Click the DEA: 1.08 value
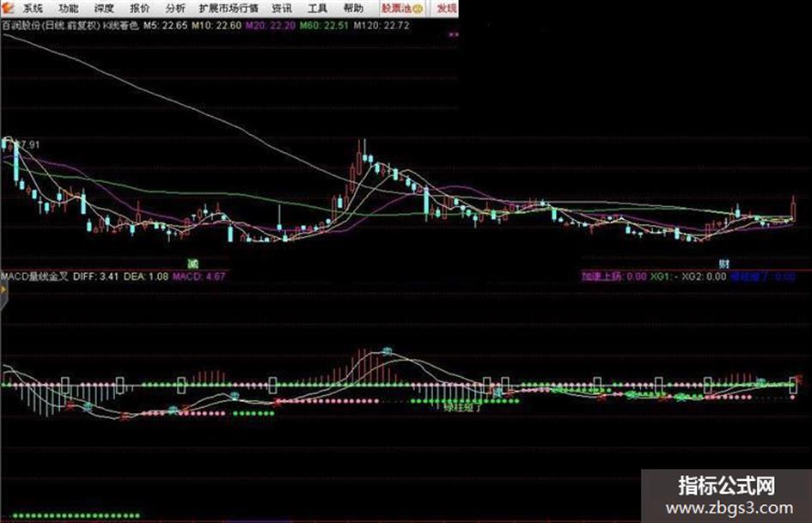 click(146, 277)
